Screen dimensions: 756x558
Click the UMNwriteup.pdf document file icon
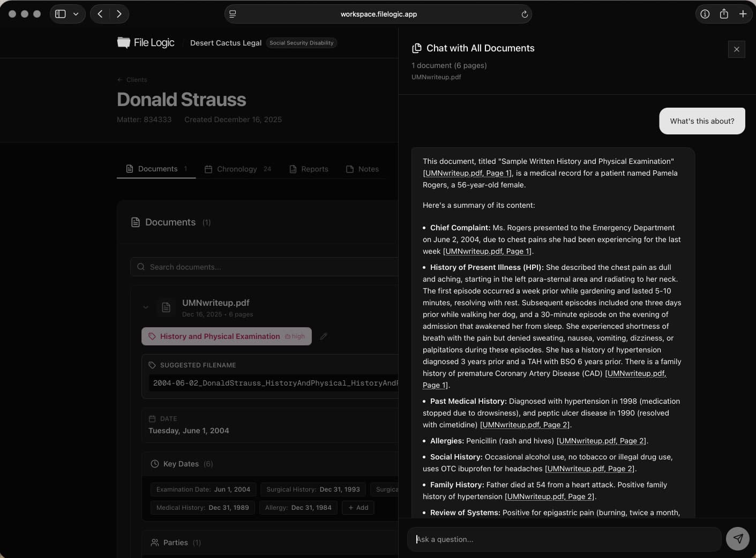[x=166, y=307]
